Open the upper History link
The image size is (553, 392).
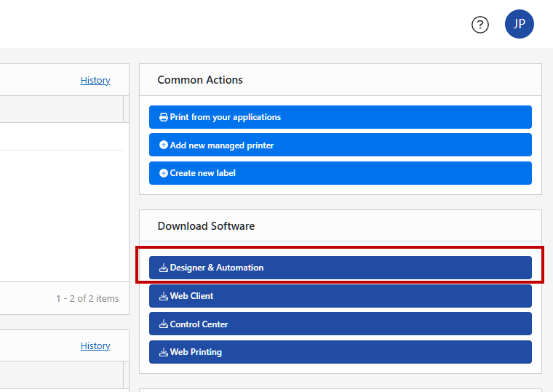pyautogui.click(x=95, y=81)
